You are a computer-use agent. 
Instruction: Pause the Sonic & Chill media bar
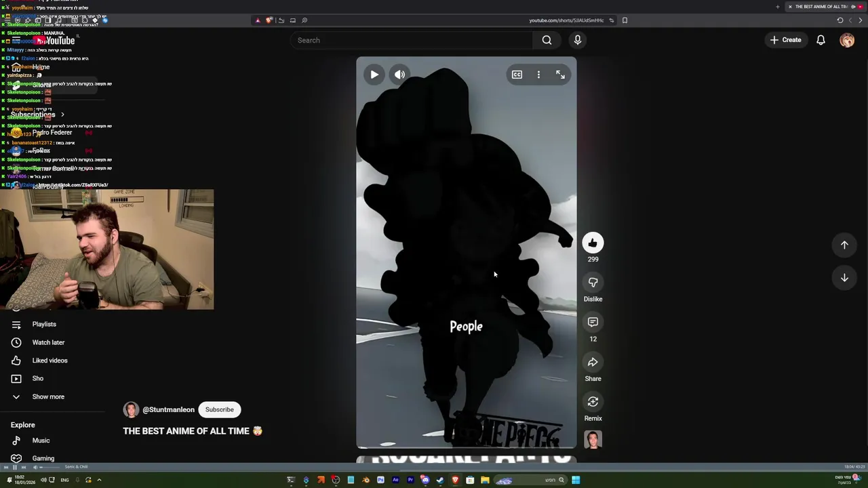(15, 467)
